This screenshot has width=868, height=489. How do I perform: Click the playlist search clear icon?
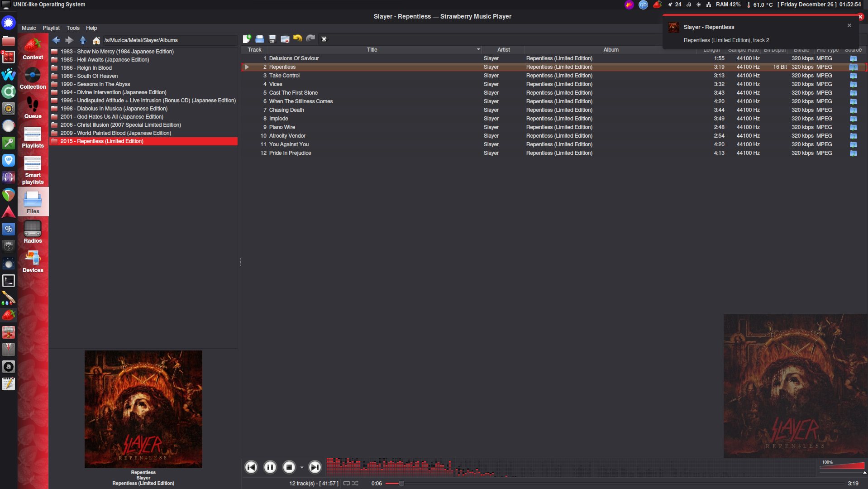point(324,39)
